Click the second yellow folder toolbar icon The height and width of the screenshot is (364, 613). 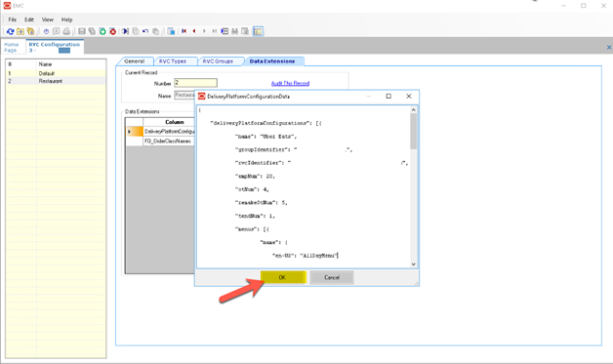coord(30,31)
